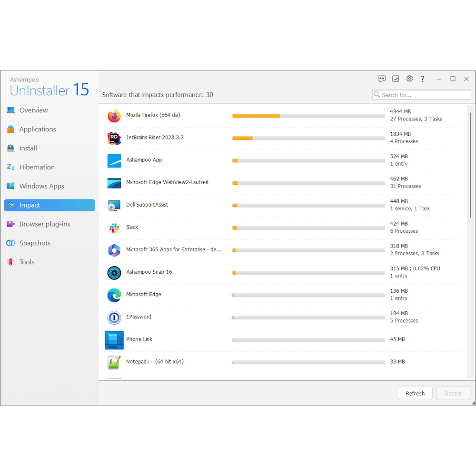
Task: Click JetBrains Rider usage bar
Action: tap(308, 138)
